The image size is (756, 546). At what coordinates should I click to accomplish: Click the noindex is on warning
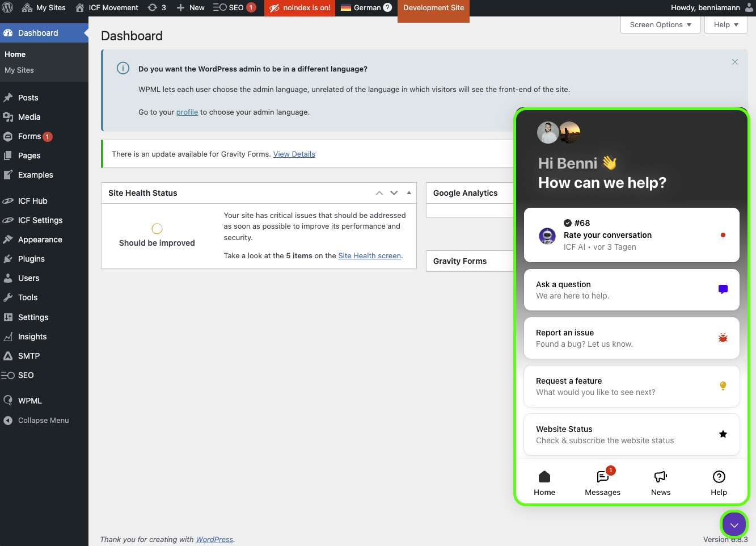299,8
